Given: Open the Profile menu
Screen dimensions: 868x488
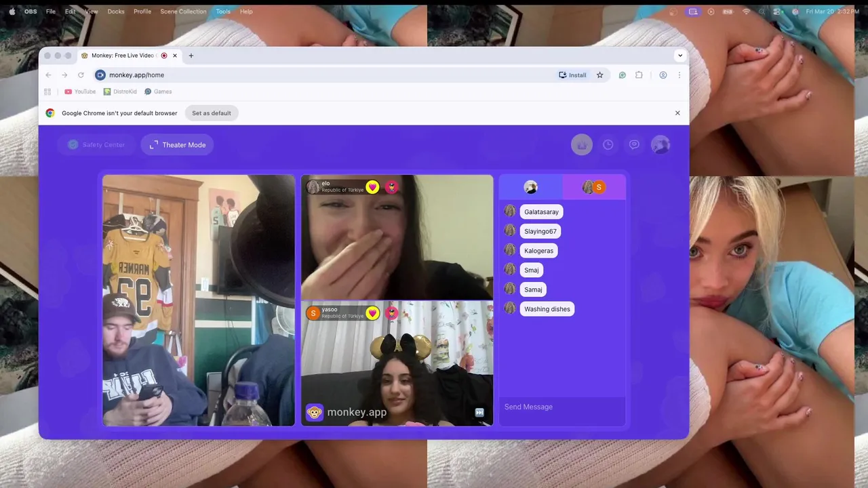Looking at the screenshot, I should [142, 12].
